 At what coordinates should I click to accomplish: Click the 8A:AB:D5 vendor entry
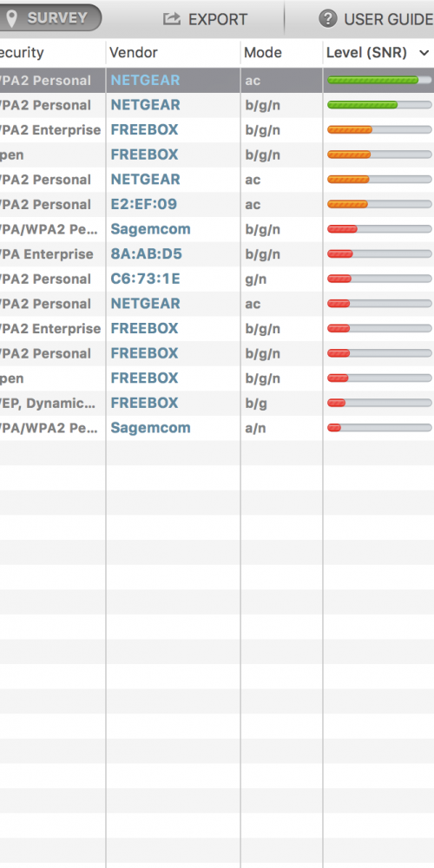146,254
